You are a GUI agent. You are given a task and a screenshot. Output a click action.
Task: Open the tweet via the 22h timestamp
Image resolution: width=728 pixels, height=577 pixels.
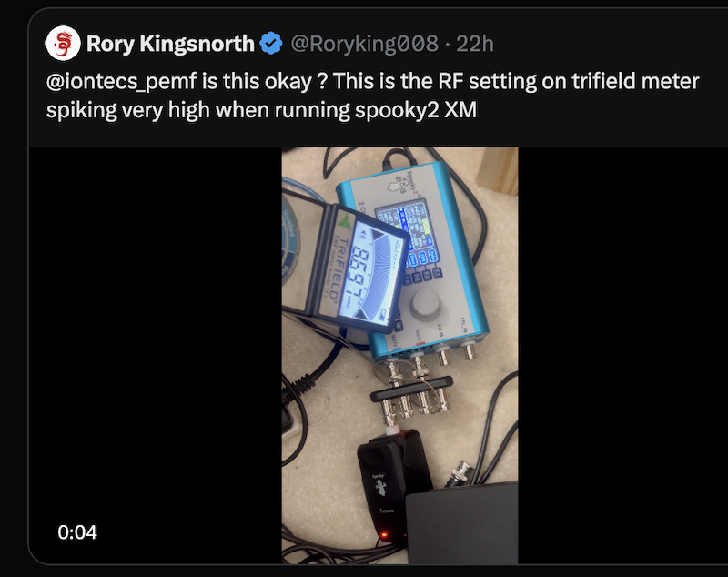click(x=476, y=43)
